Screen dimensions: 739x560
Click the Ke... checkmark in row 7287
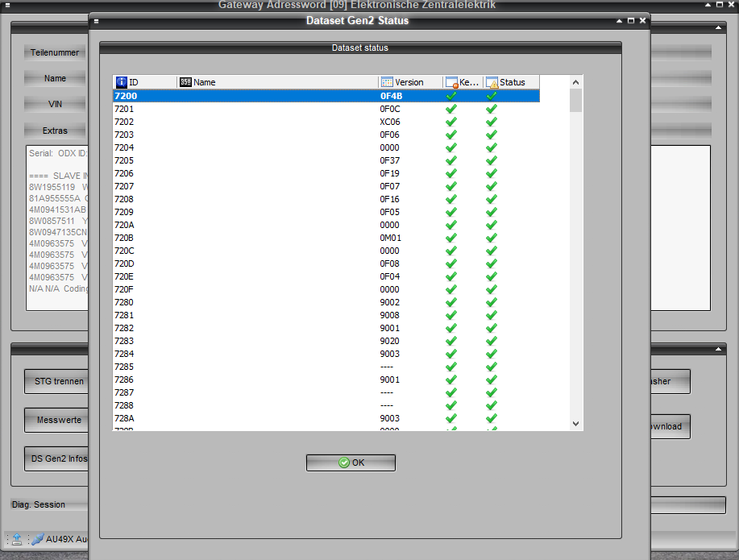[x=451, y=392]
